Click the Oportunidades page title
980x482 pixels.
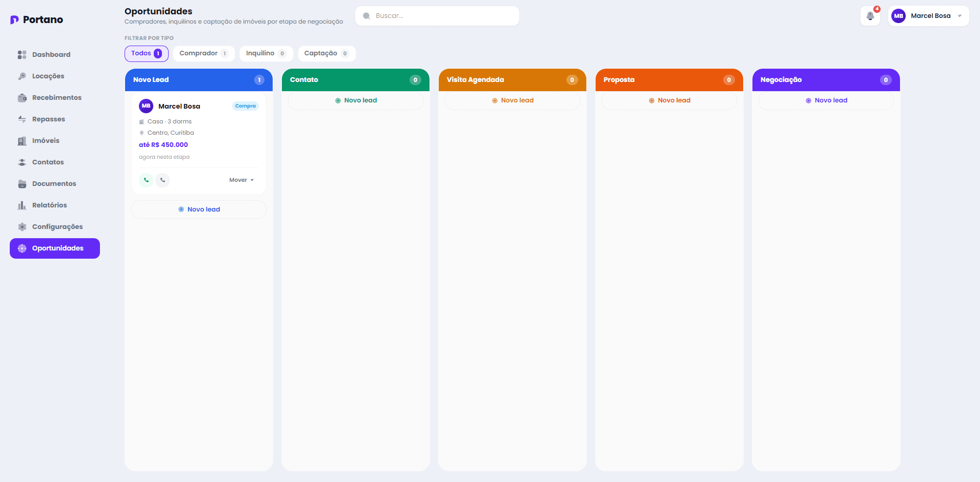pyautogui.click(x=158, y=11)
